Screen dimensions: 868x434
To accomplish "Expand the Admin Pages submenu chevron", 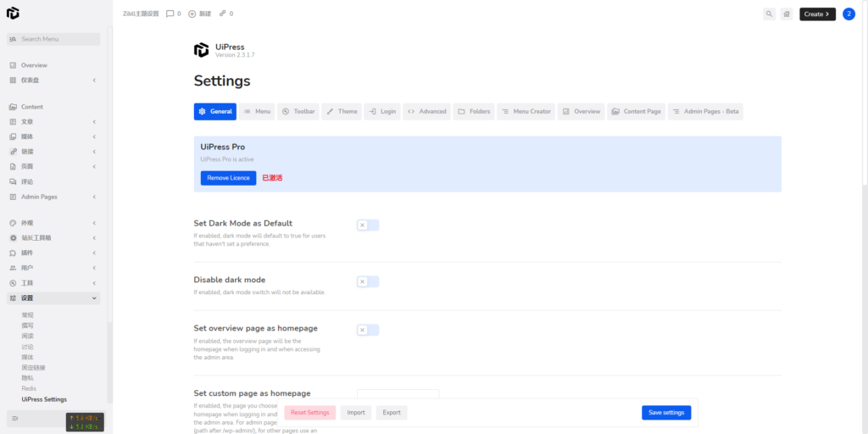I will [94, 197].
